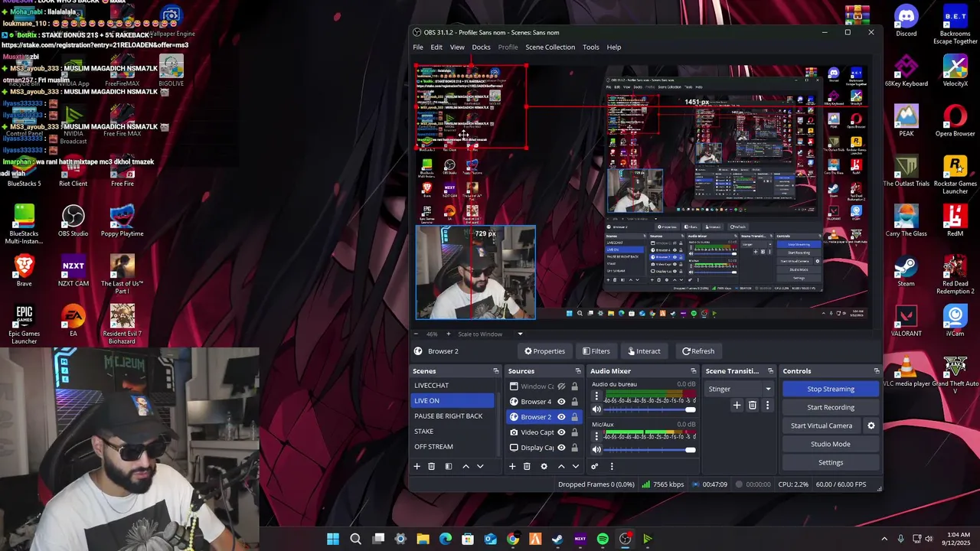Add a scene transition with plus icon
This screenshot has height=551, width=980.
click(737, 405)
